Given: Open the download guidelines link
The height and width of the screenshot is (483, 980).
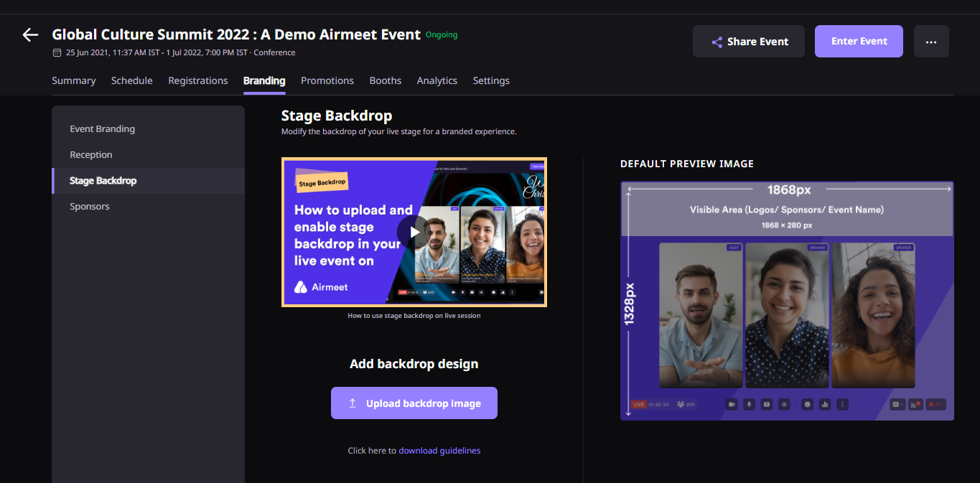Looking at the screenshot, I should click(x=439, y=451).
